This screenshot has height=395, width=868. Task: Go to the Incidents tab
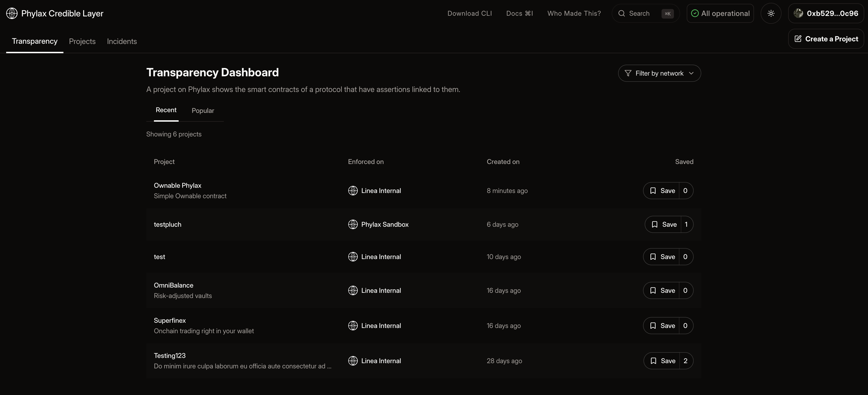[122, 41]
